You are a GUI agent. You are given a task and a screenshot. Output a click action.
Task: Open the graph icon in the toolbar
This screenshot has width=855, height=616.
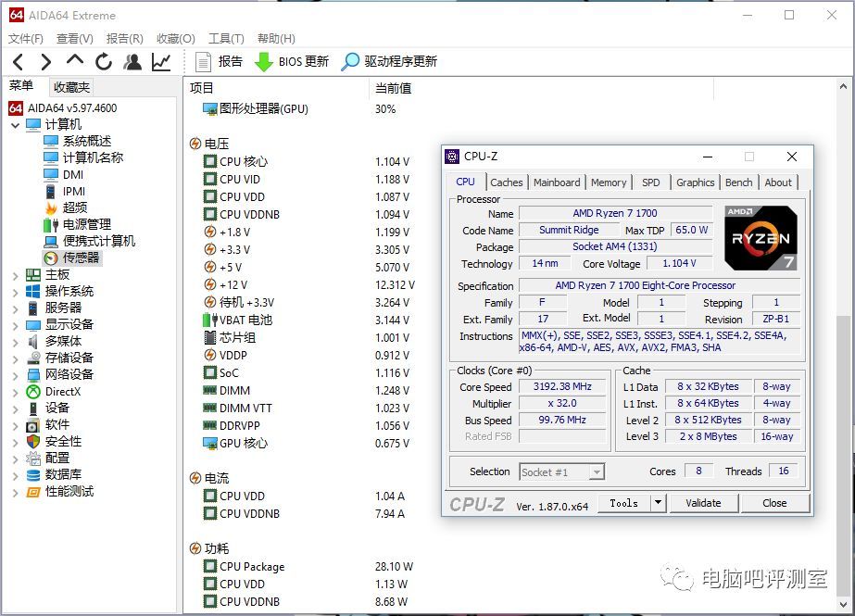coord(161,61)
